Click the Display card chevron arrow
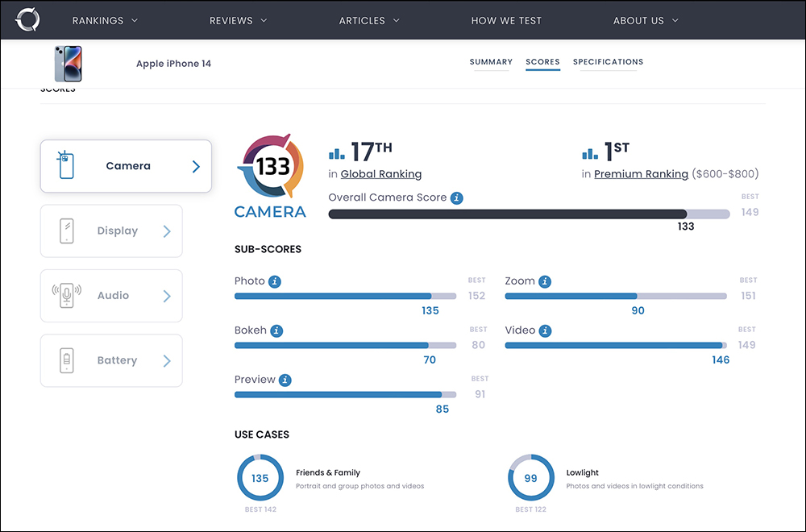The height and width of the screenshot is (532, 806). (167, 231)
